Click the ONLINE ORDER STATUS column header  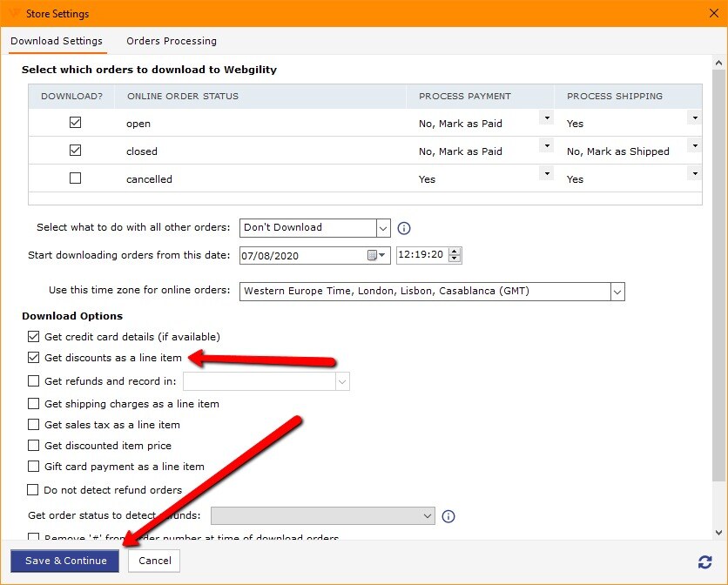coord(260,96)
